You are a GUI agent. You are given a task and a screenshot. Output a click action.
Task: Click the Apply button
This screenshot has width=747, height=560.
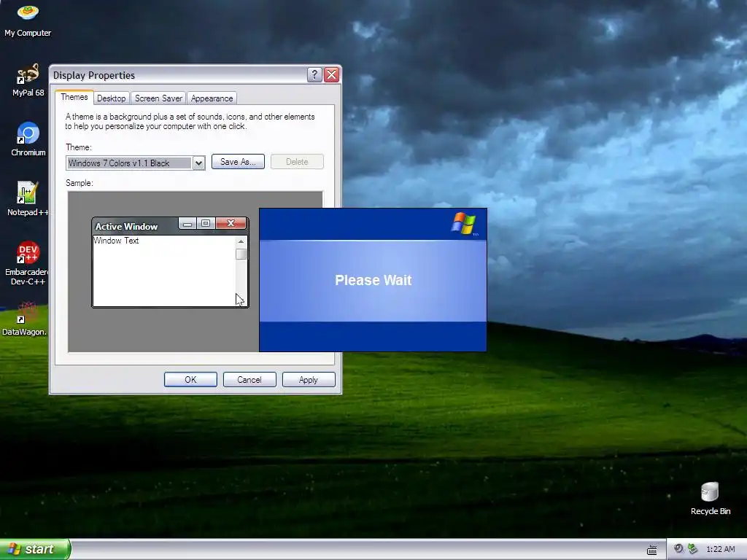[309, 379]
